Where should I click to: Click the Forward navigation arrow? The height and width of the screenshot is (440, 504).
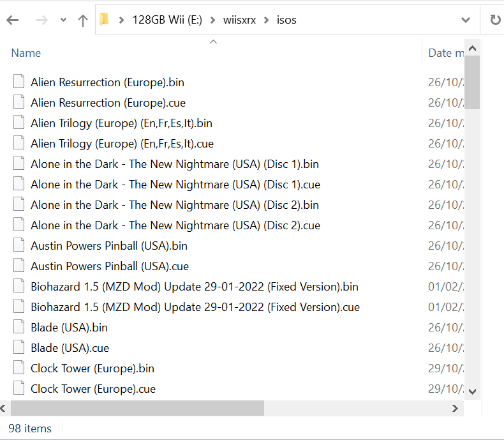click(x=41, y=20)
